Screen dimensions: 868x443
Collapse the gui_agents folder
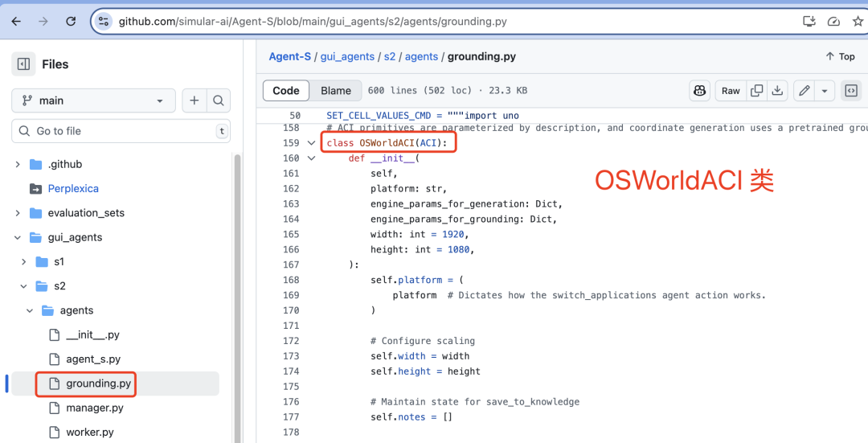click(x=17, y=237)
